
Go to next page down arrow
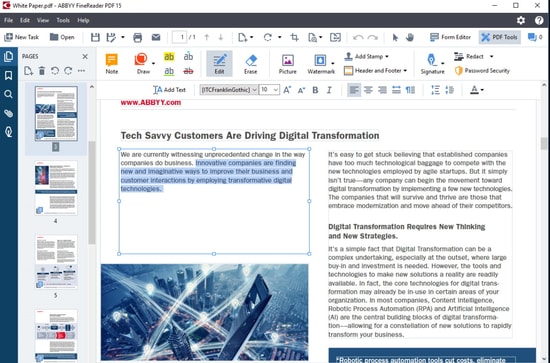click(x=221, y=37)
